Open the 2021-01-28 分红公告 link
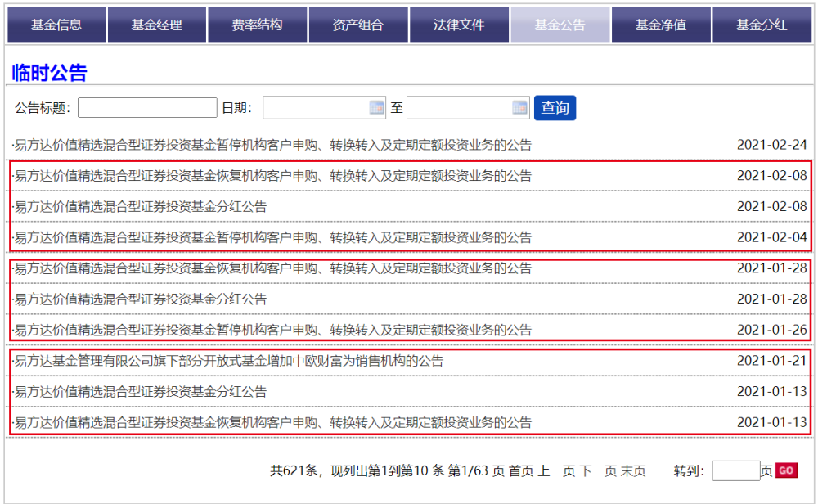Viewport: 818px width, 504px height. 141,299
